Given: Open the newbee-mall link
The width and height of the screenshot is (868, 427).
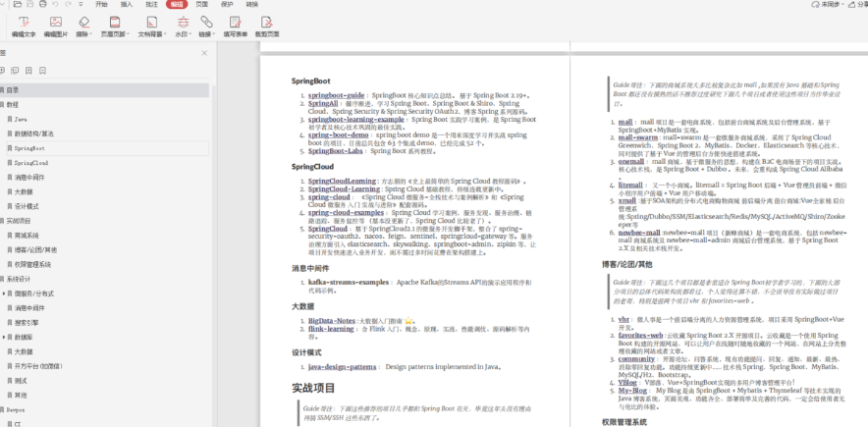Looking at the screenshot, I should click(x=639, y=233).
